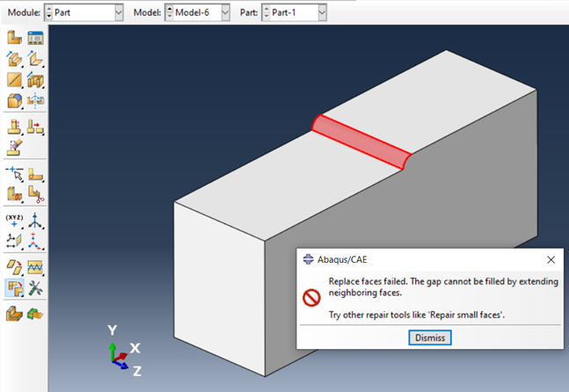Dismiss the Replace faces failed error
The width and height of the screenshot is (569, 392).
[430, 338]
